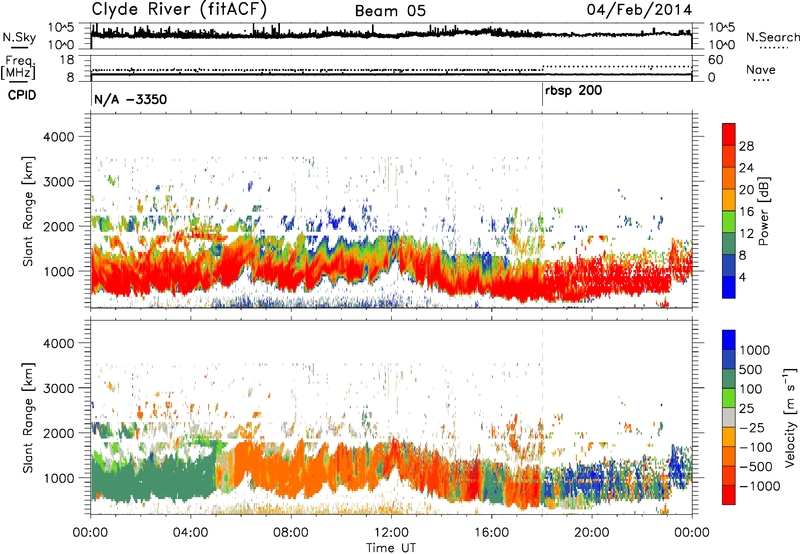
Task: Click the 'Clyde River (fitACF)' title text
Action: pyautogui.click(x=179, y=9)
